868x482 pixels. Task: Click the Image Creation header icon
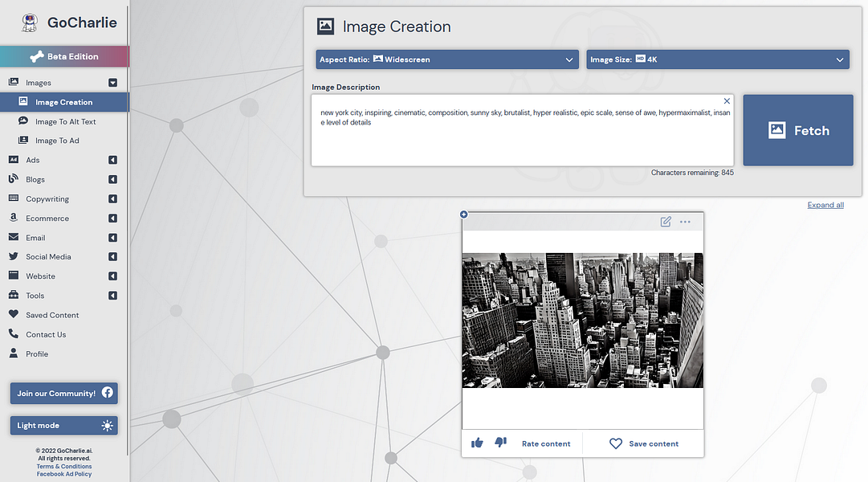click(x=325, y=26)
